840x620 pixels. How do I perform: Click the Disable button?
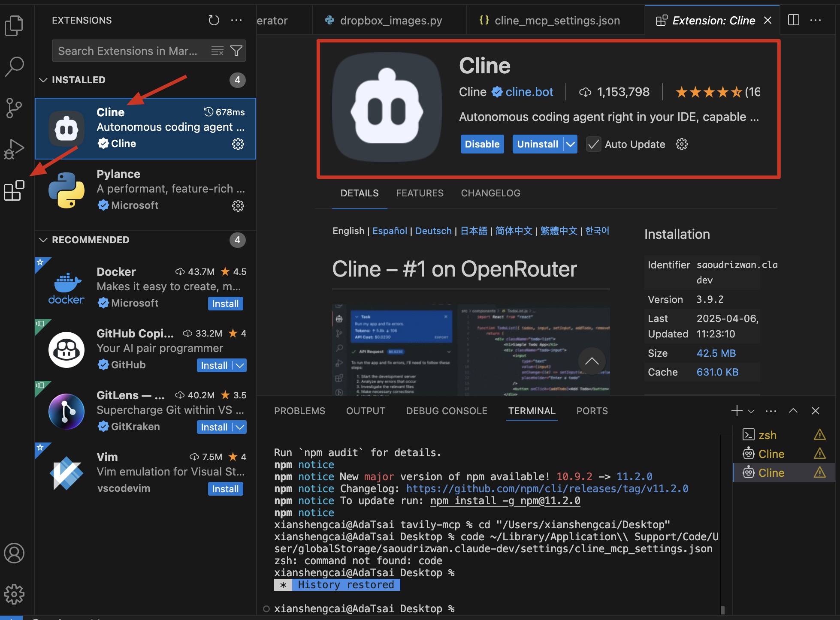coord(482,144)
